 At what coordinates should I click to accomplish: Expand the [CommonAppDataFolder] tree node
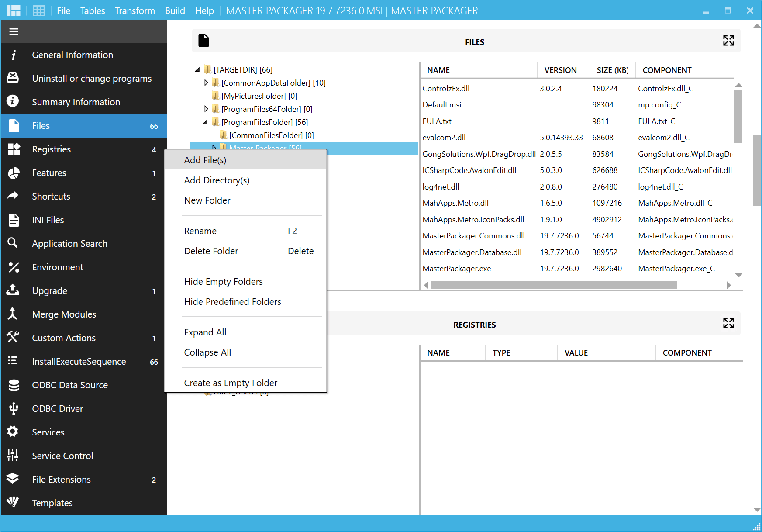(206, 83)
